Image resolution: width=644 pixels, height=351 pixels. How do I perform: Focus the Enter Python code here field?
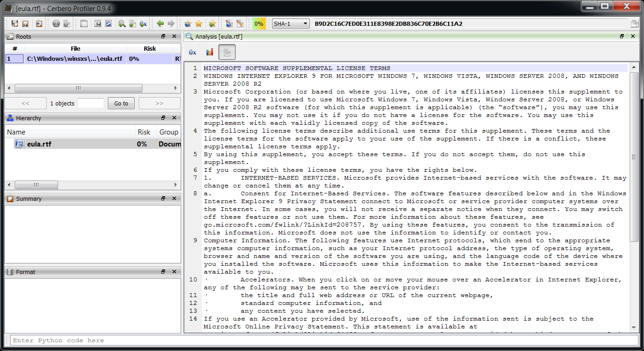click(325, 340)
